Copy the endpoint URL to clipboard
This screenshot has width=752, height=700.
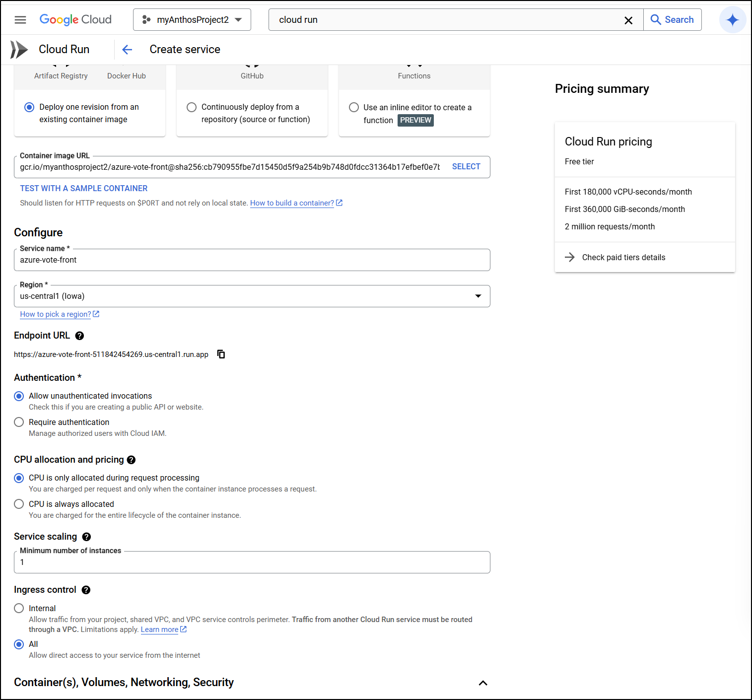pyautogui.click(x=221, y=354)
